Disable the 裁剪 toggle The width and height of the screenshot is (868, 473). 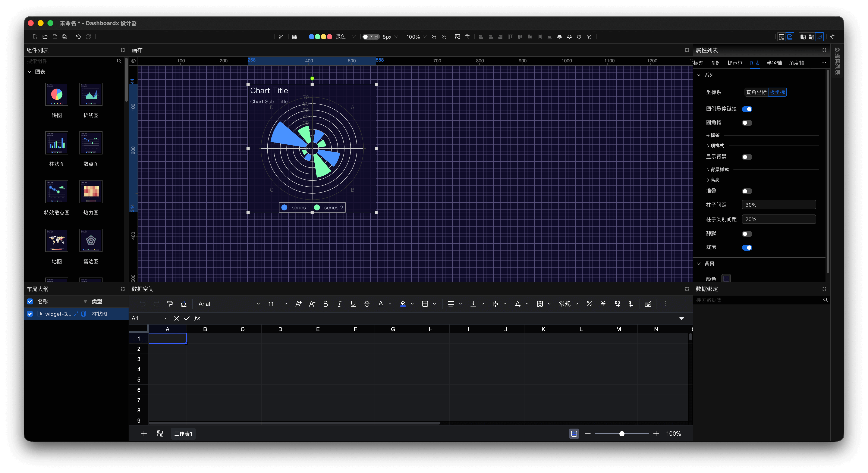tap(747, 247)
